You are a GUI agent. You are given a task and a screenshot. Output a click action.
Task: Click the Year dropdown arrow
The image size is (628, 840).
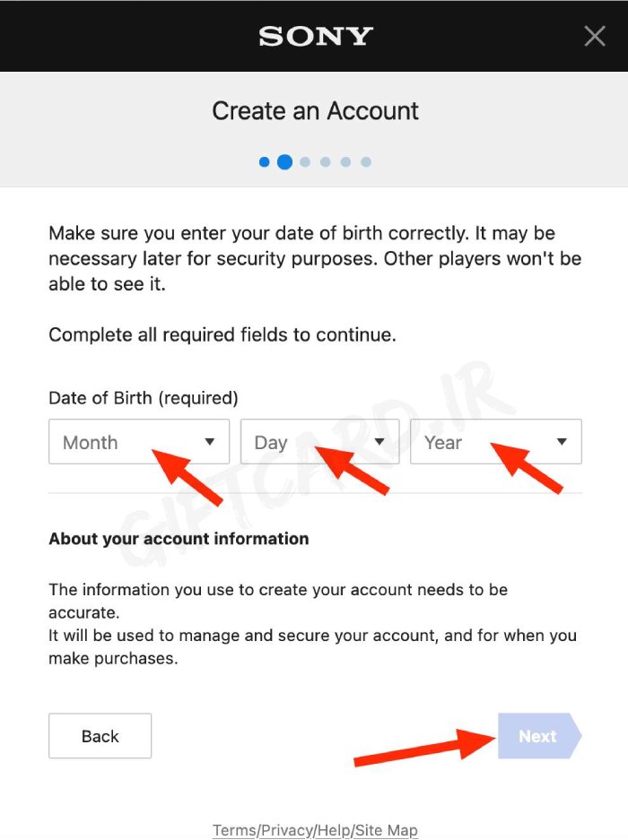562,441
